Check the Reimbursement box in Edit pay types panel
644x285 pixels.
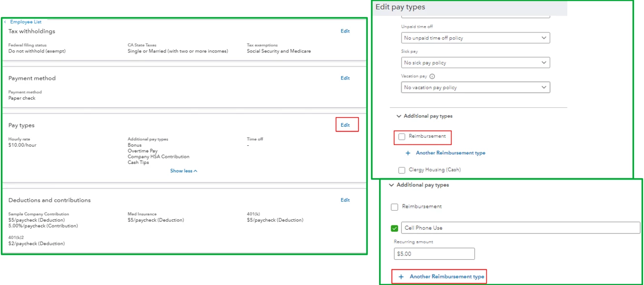tap(402, 137)
